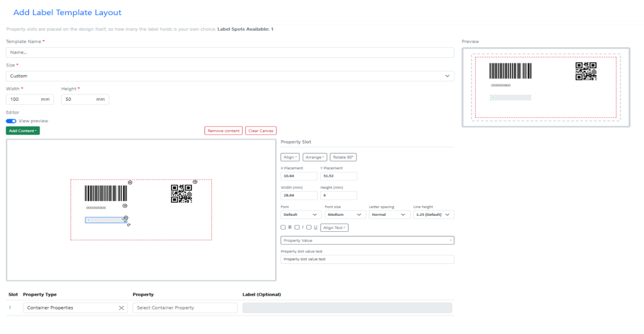
Task: Click the QR code in the Preview panel
Action: click(586, 71)
